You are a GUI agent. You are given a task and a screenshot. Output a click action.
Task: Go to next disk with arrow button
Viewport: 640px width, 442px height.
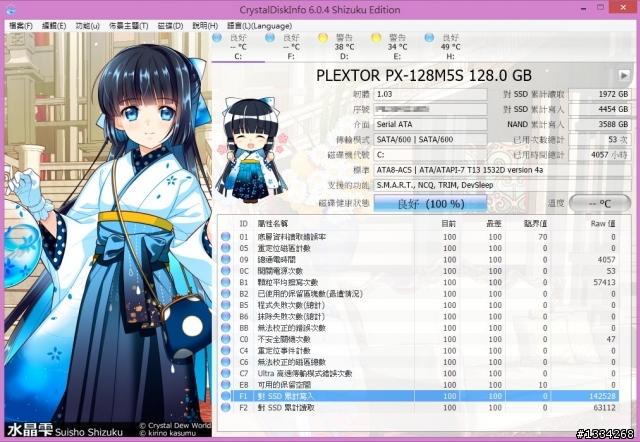(624, 75)
